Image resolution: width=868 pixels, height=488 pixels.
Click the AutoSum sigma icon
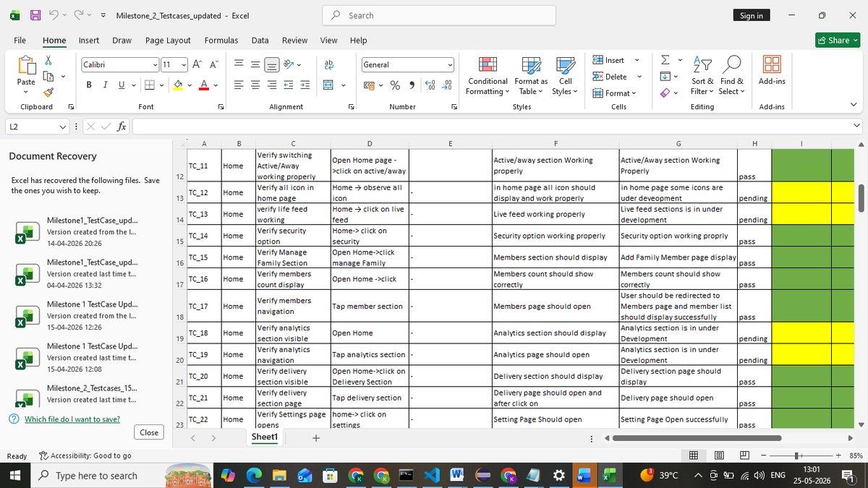click(665, 60)
